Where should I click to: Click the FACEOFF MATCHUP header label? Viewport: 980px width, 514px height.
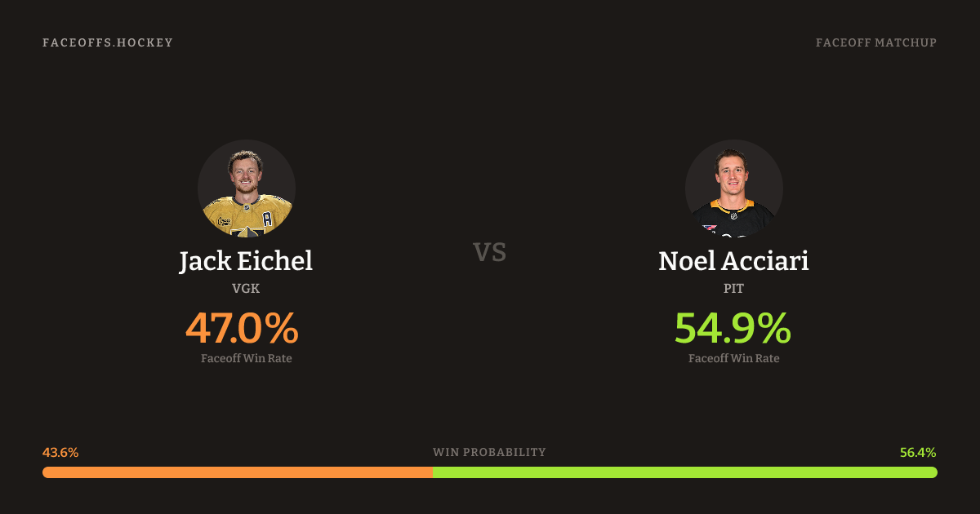point(876,42)
